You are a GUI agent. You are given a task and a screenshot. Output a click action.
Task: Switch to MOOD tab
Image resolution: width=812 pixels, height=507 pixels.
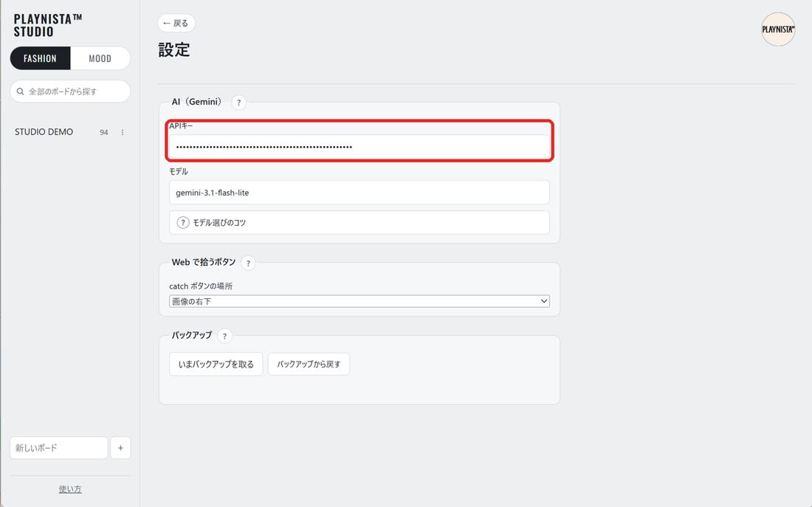pyautogui.click(x=100, y=58)
